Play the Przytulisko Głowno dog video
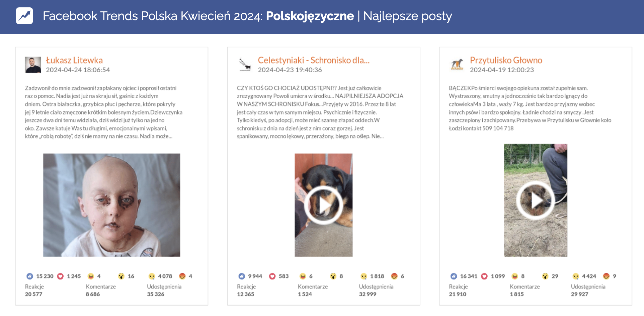This screenshot has height=316, width=644. [x=536, y=200]
